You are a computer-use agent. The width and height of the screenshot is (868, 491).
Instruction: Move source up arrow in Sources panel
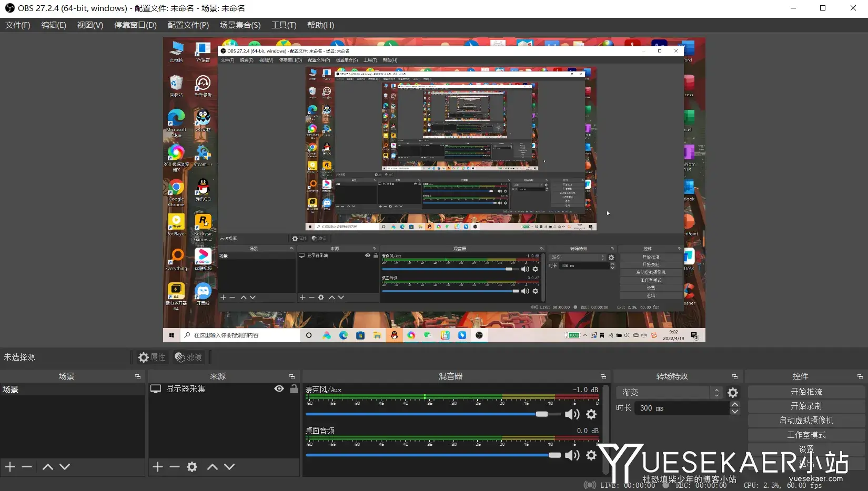(213, 467)
